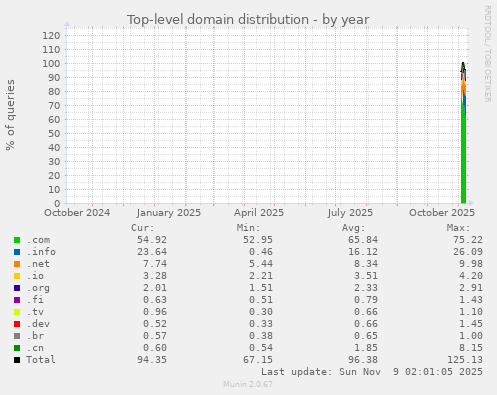Select the .net legend label

38,264
